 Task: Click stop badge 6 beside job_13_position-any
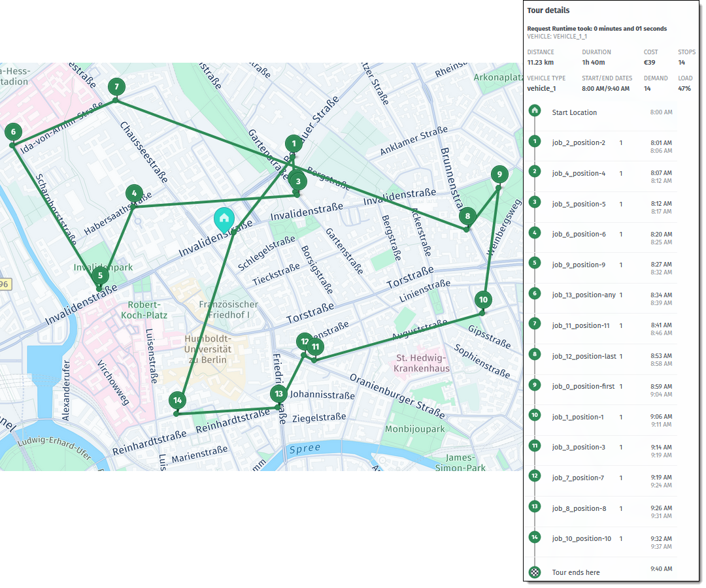click(x=535, y=295)
